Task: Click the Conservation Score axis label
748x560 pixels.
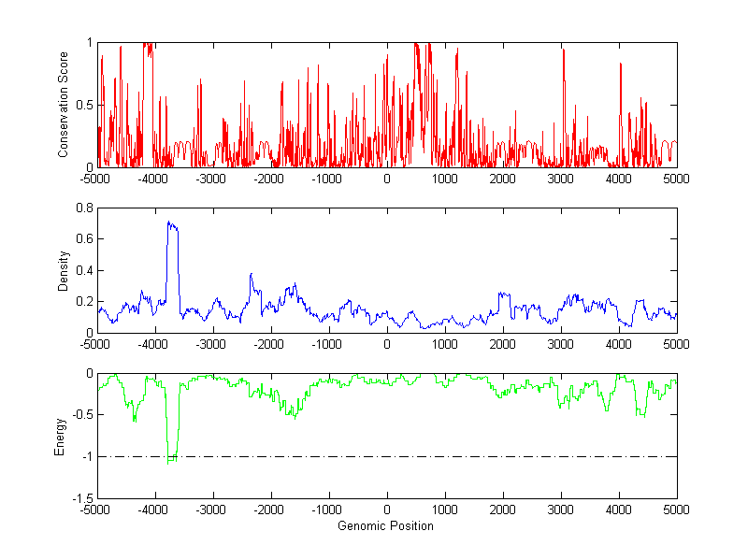Action: pyautogui.click(x=64, y=104)
